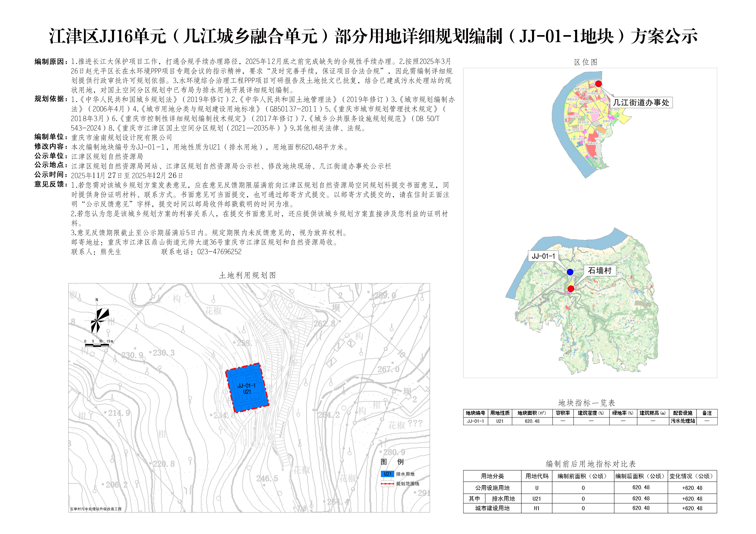Click the 用地代码 column header in the comparison table
Image resolution: width=756 pixels, height=534 pixels.
pos(537,476)
